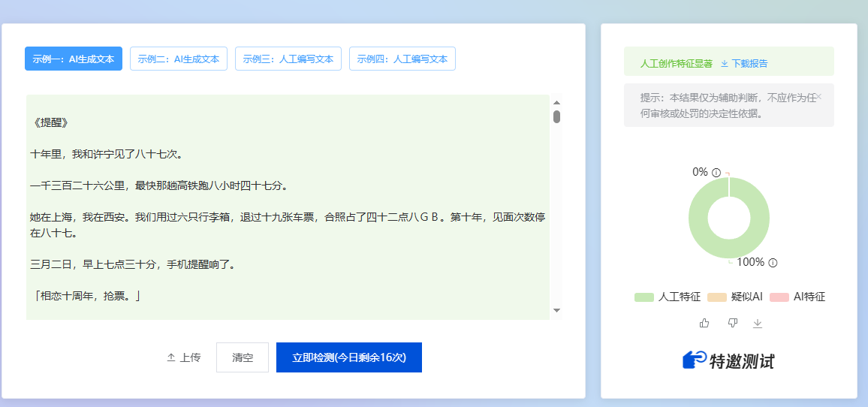
Task: Click info icon next to 0%
Action: pos(716,173)
